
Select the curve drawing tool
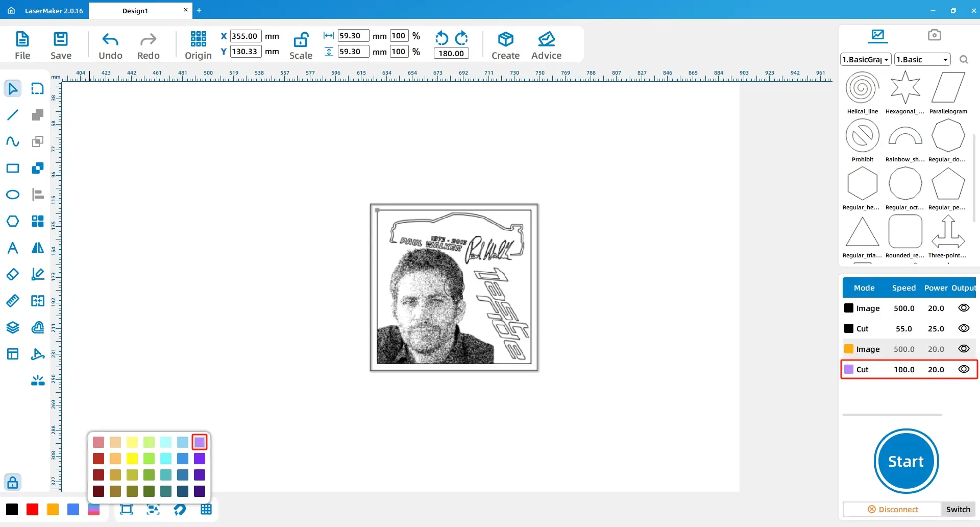pos(13,141)
